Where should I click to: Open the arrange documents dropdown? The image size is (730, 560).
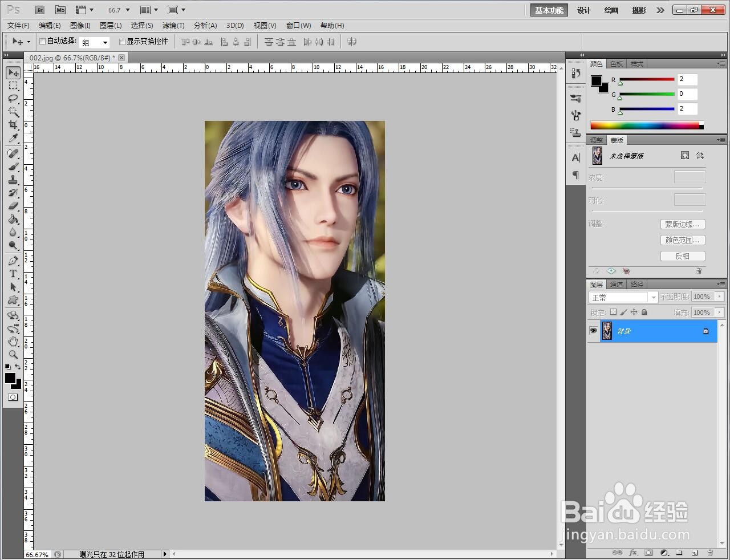click(149, 10)
